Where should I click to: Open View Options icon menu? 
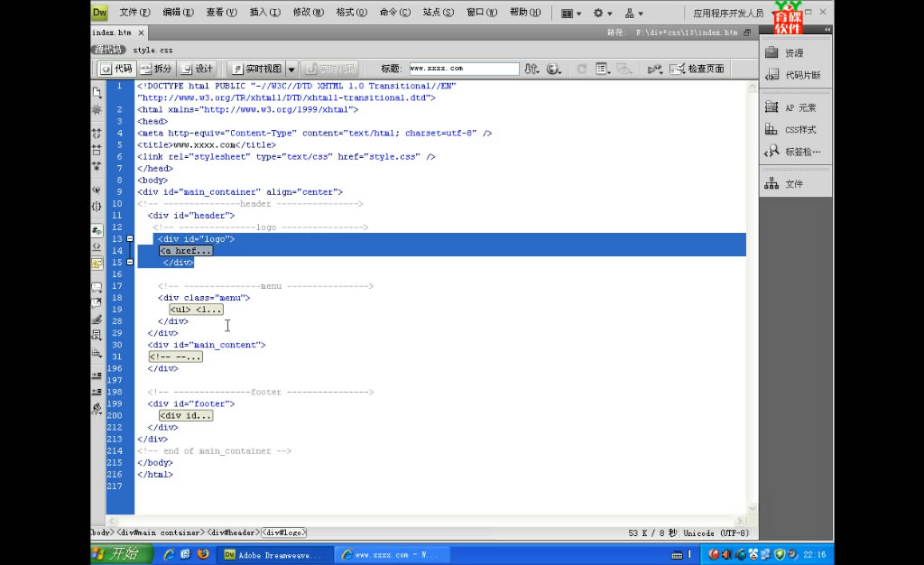[602, 69]
